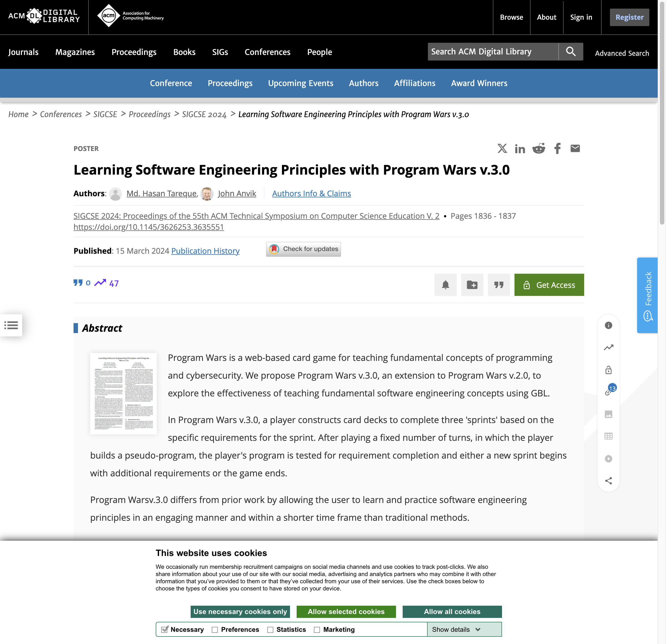Screen dimensions: 666x644
Task: Enable the Statistics cookies checkbox
Action: tap(271, 629)
